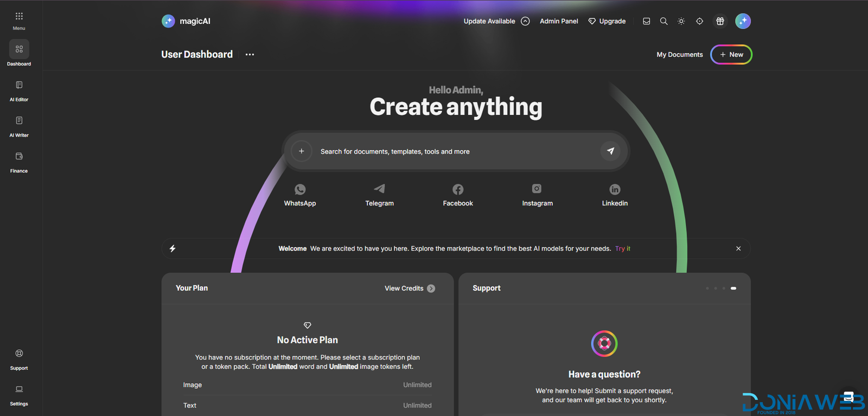Open the three-dot menu beside User Dashboard
This screenshot has width=868, height=416.
pyautogui.click(x=250, y=55)
